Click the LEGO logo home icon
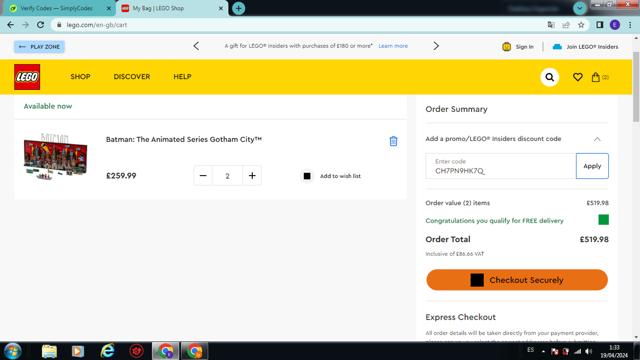The height and width of the screenshot is (360, 640). [x=27, y=77]
